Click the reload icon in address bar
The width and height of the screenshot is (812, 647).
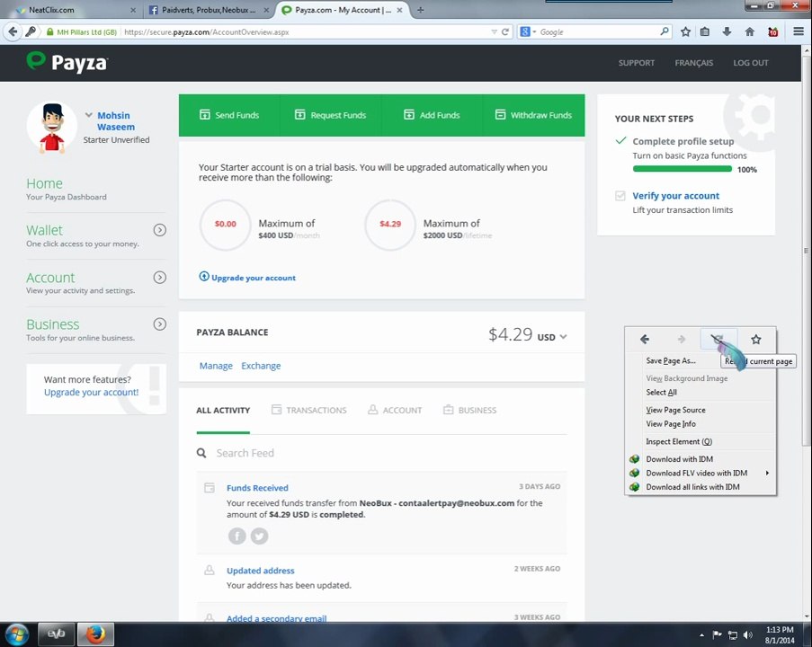[x=504, y=31]
